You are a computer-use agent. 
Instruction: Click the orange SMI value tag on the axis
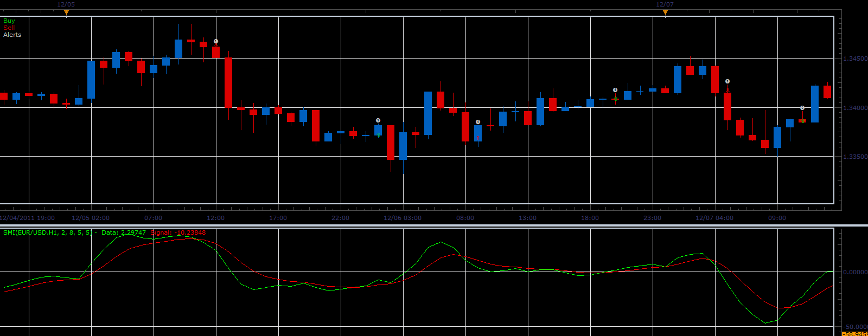(x=854, y=334)
